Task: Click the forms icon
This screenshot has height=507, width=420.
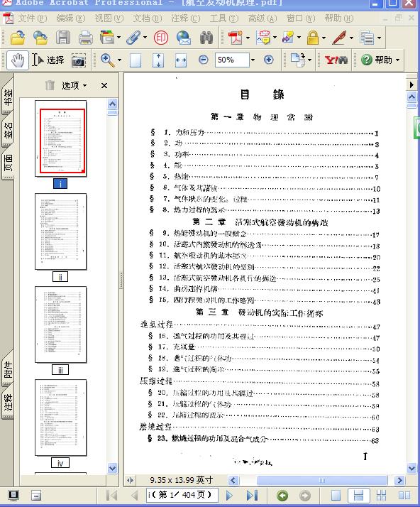Action: coord(367,38)
